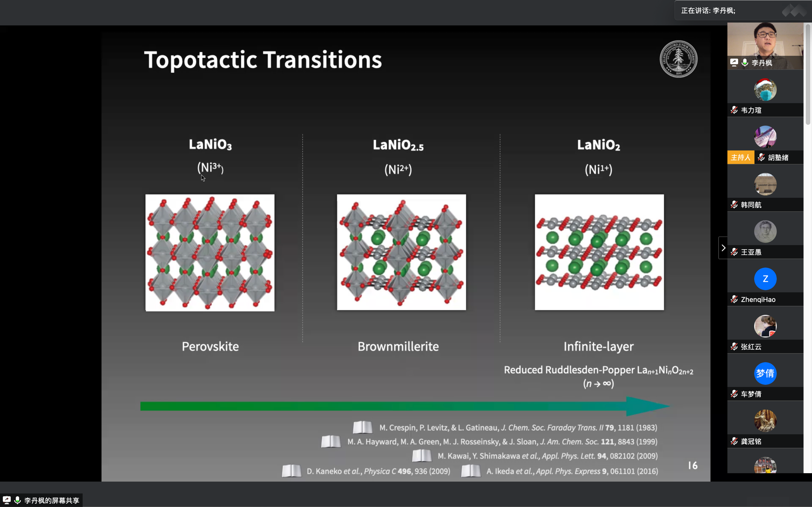The width and height of the screenshot is (812, 507).
Task: Click the blue Z avatar of ZhenqiHao
Action: point(765,279)
